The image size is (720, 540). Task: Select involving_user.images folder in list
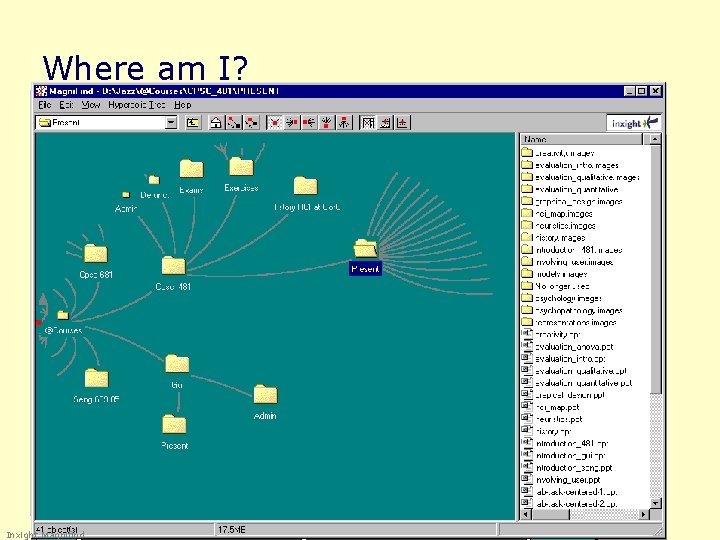pyautogui.click(x=567, y=262)
